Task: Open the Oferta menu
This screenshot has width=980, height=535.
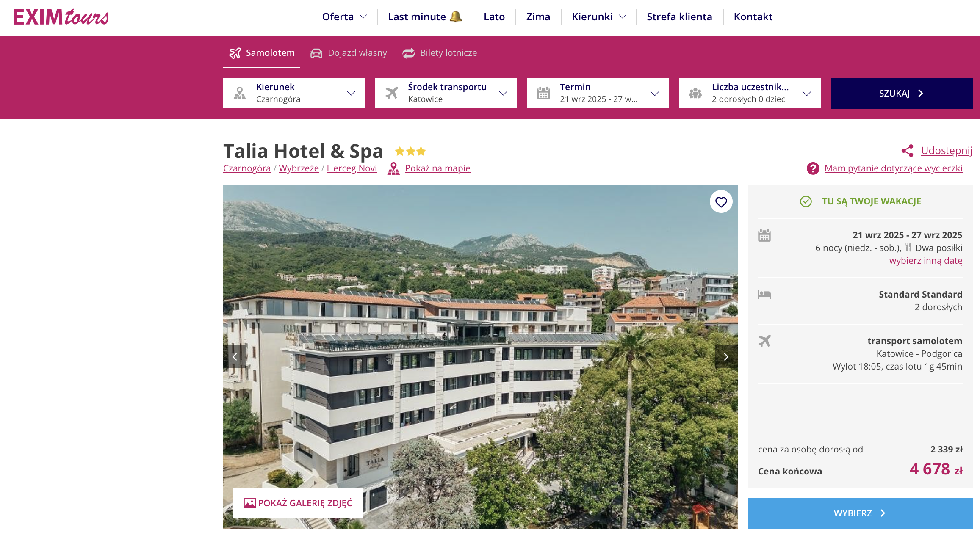Action: click(x=344, y=17)
